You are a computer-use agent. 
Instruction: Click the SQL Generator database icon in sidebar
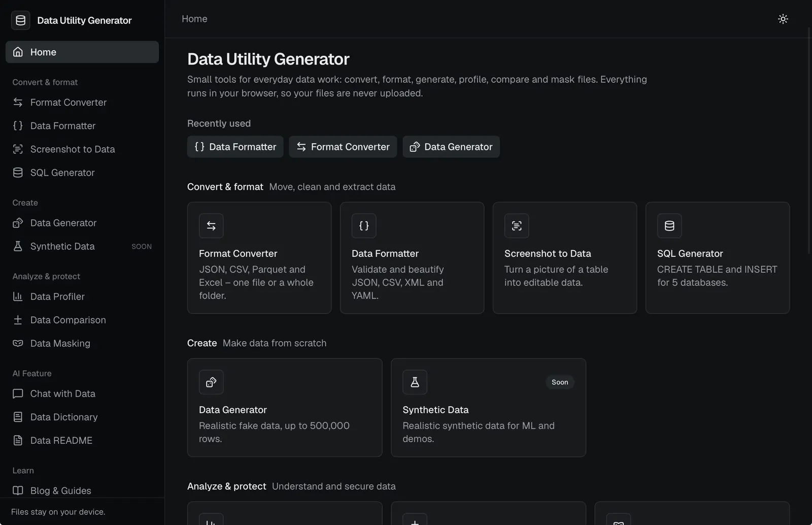(x=18, y=172)
